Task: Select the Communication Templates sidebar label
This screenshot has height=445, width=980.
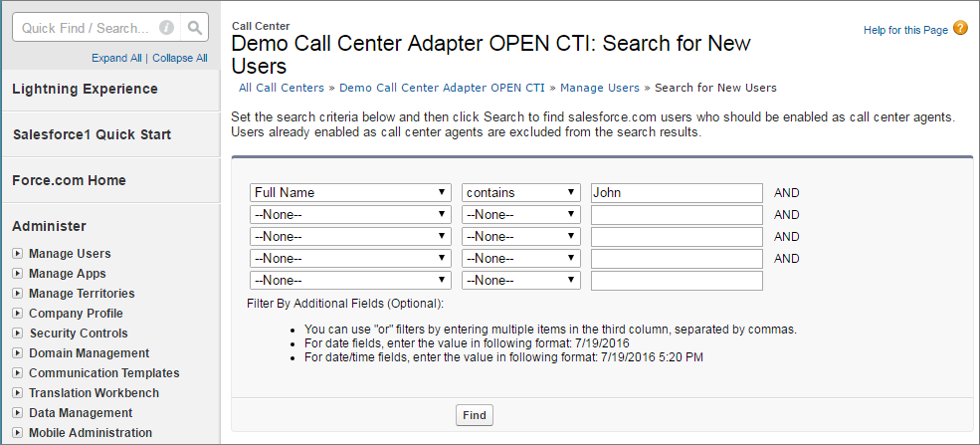Action: coord(104,373)
